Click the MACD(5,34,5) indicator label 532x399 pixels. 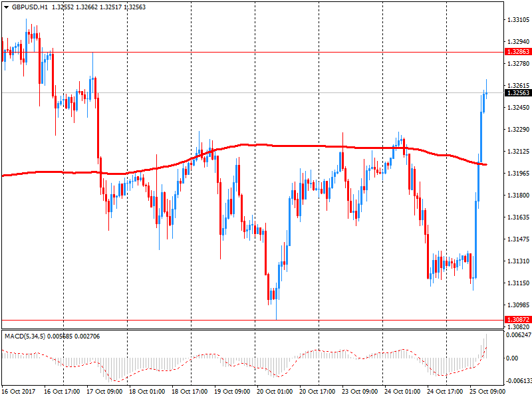pos(25,336)
